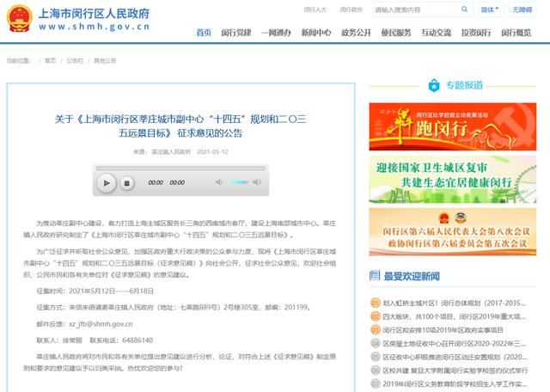Click the 专题报道 section heading

[x=464, y=85]
